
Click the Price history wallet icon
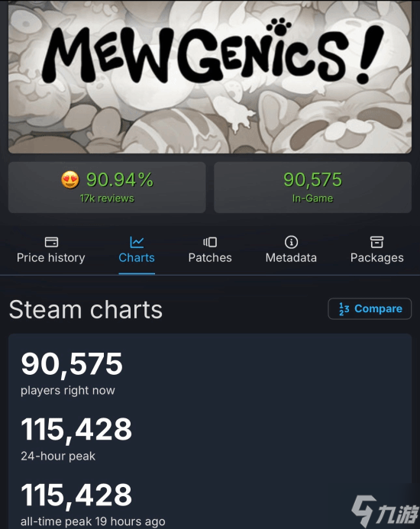(x=51, y=242)
